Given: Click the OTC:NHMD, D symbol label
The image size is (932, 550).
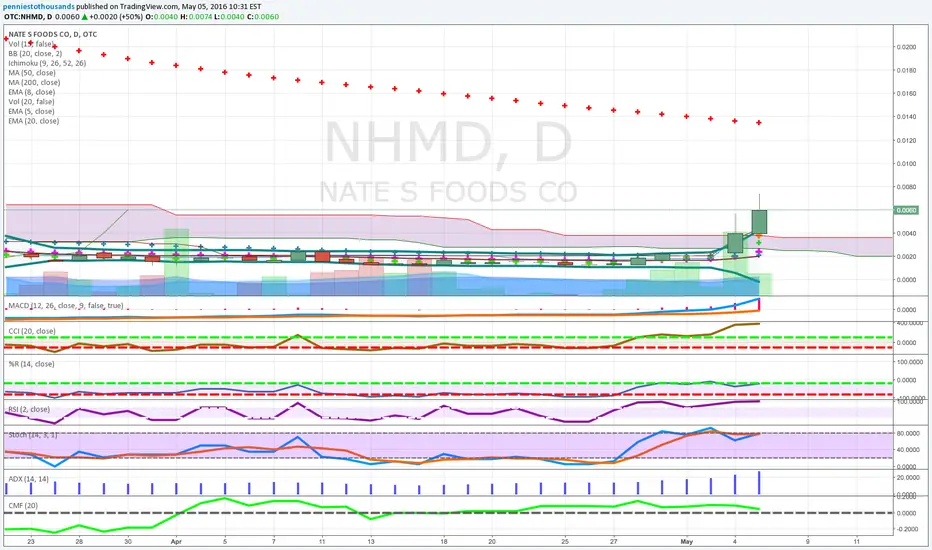Looking at the screenshot, I should pos(28,17).
